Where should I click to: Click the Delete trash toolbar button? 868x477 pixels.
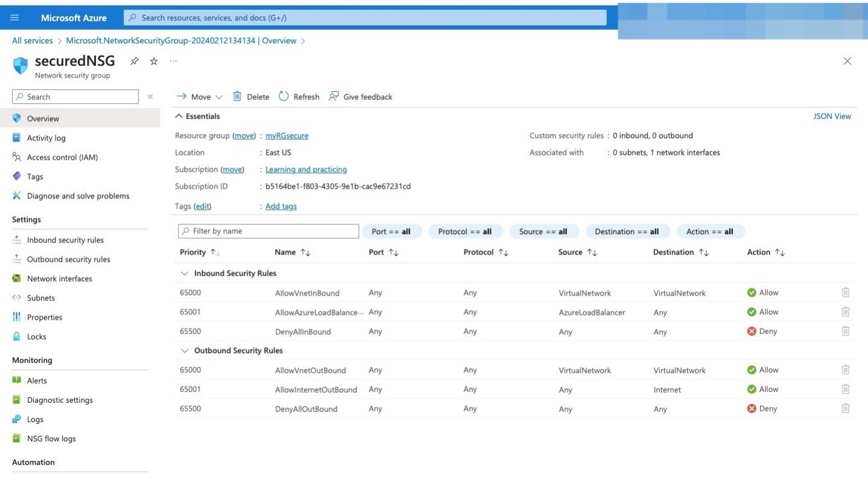[251, 96]
